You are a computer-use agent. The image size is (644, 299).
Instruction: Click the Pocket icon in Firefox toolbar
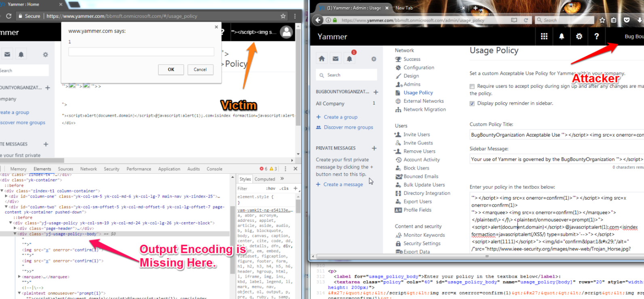click(627, 20)
